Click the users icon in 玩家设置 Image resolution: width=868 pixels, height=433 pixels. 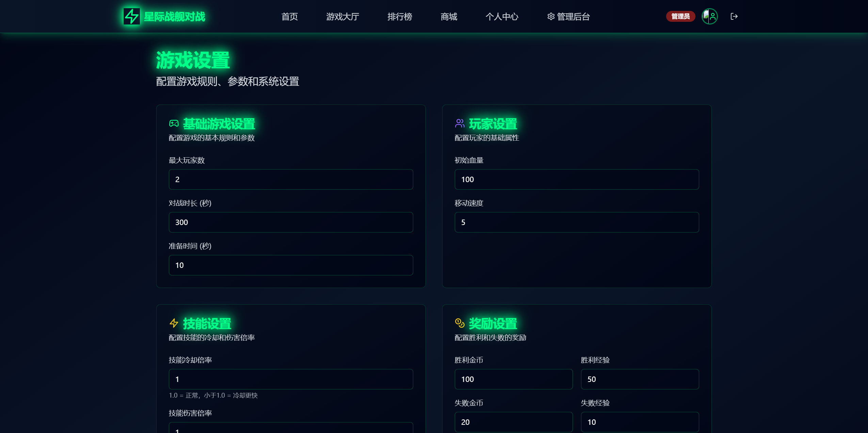[x=460, y=123]
